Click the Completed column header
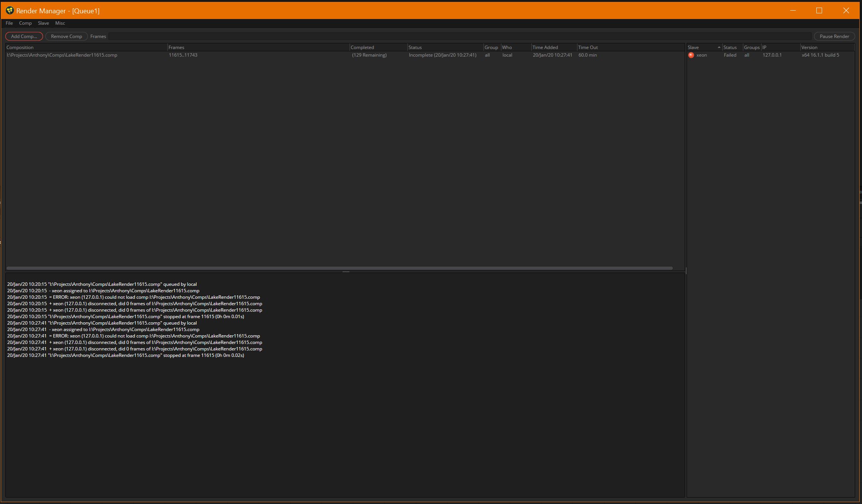Viewport: 862px width, 504px height. (x=378, y=48)
